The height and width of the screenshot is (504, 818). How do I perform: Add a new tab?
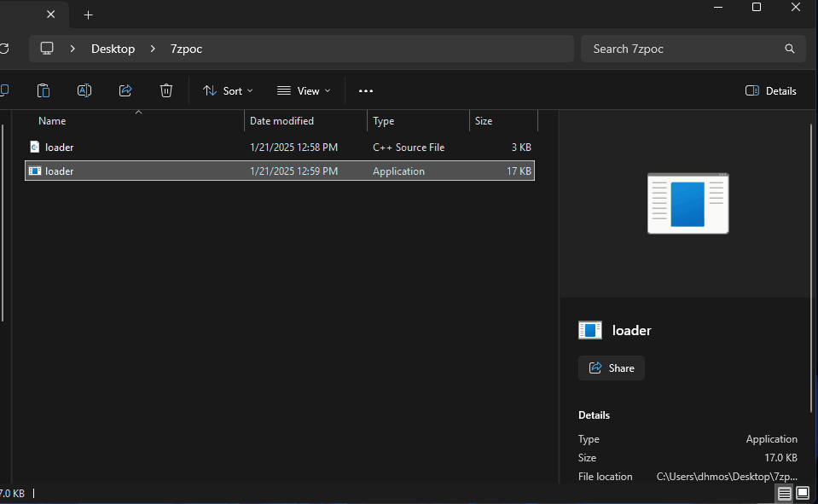tap(88, 15)
